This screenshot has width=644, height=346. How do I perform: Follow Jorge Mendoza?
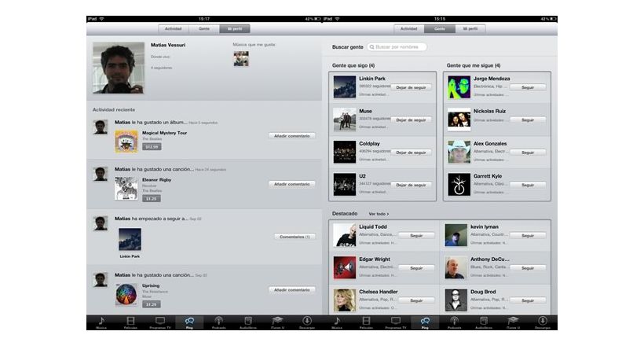[x=528, y=87]
